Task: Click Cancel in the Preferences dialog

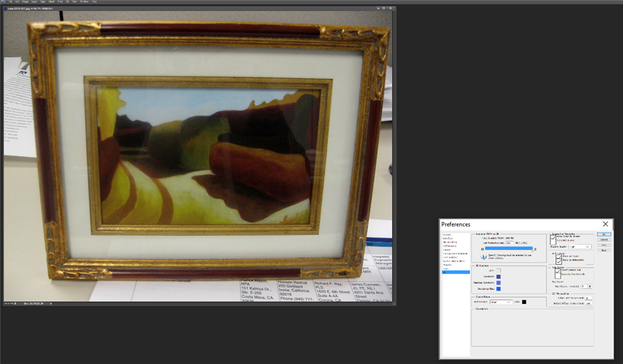Action: [604, 240]
